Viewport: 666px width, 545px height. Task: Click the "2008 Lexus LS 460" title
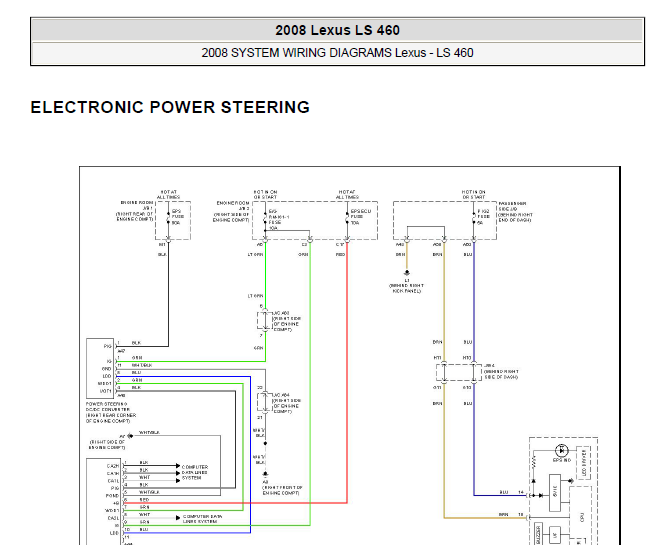[337, 30]
